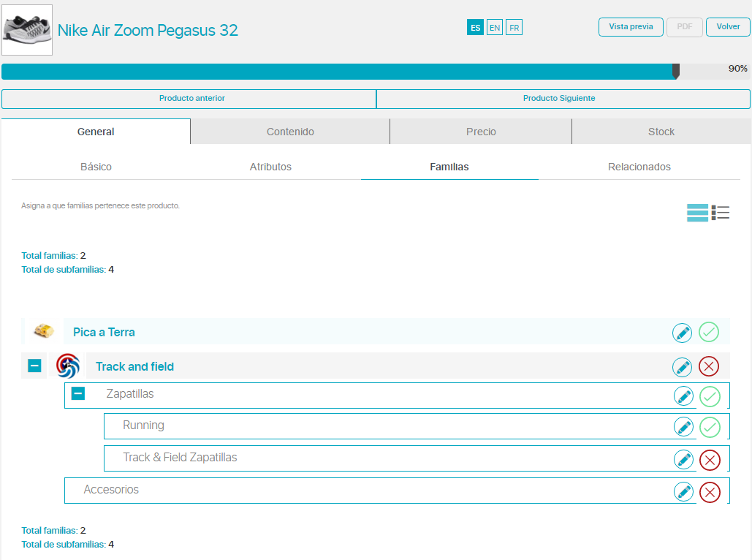Click the Volver button

728,27
